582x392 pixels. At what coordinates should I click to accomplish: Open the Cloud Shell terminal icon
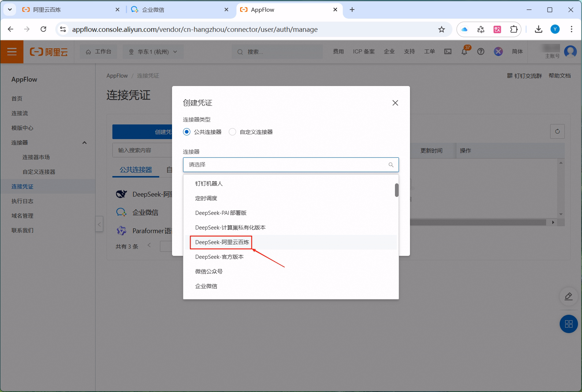(448, 52)
